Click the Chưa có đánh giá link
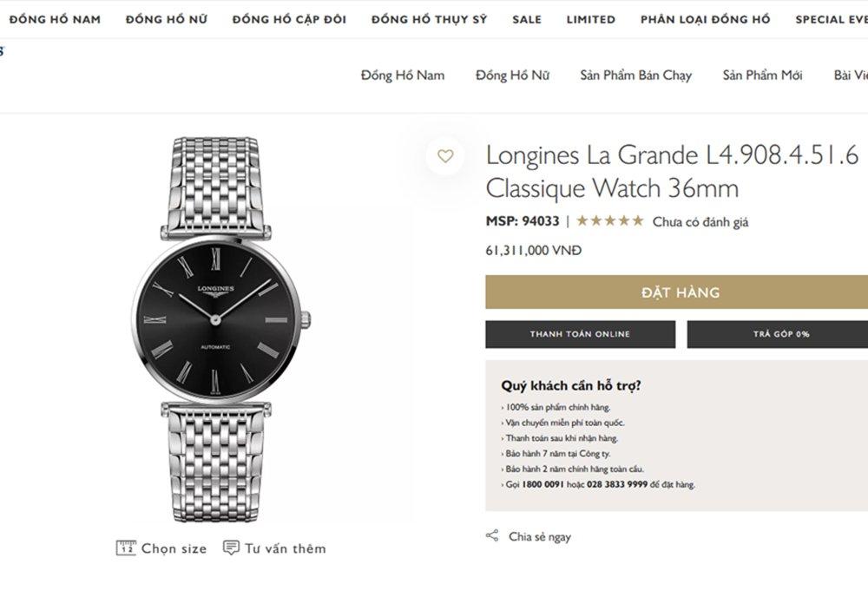The image size is (868, 597). [x=700, y=222]
